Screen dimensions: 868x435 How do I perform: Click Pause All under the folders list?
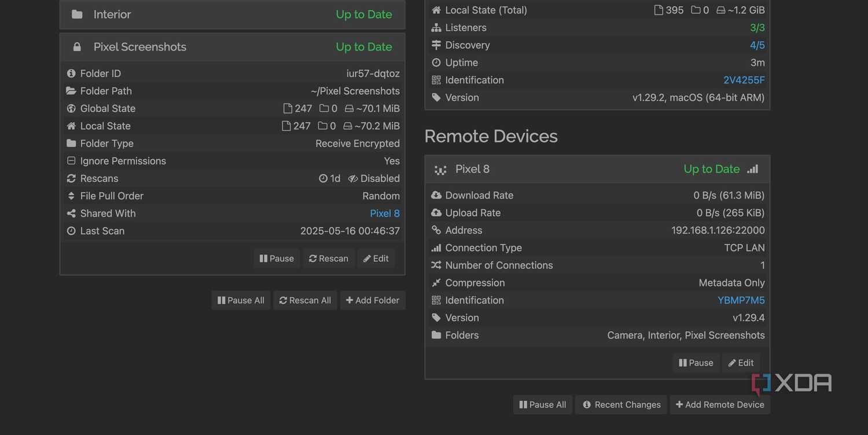tap(241, 300)
